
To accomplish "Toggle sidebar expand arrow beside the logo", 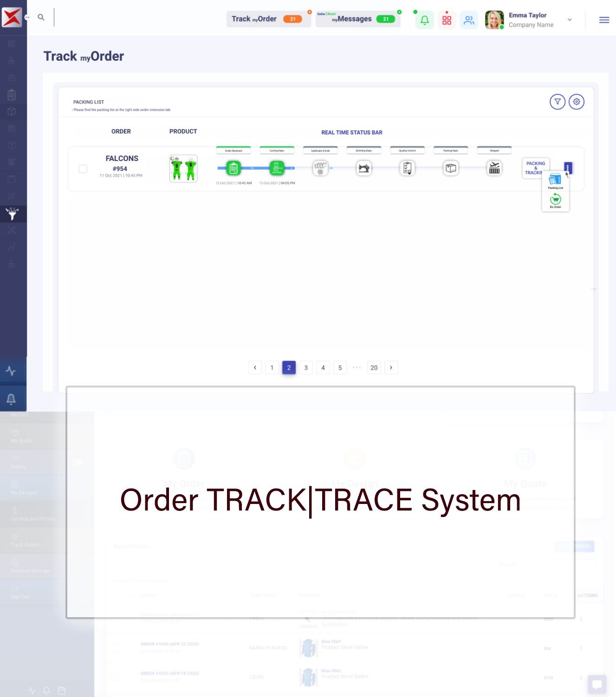I will pyautogui.click(x=27, y=17).
